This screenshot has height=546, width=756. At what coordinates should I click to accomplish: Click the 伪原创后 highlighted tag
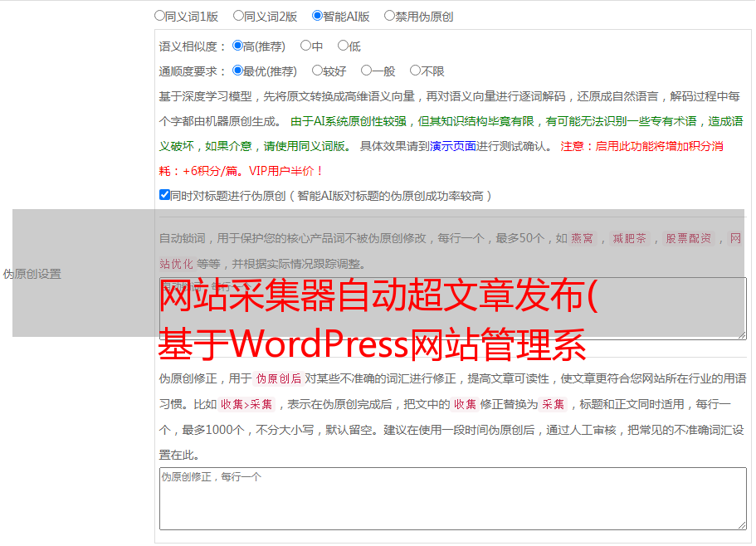coord(279,378)
